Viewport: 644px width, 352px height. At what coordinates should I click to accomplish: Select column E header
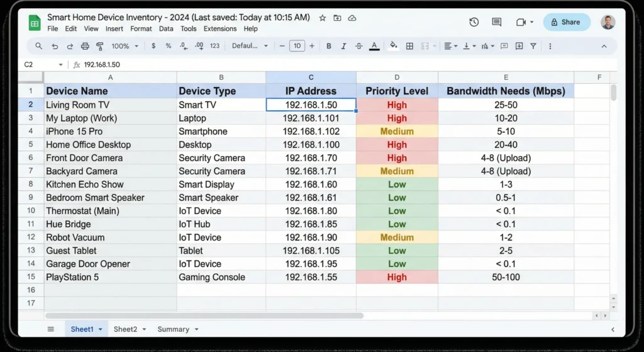pos(506,77)
